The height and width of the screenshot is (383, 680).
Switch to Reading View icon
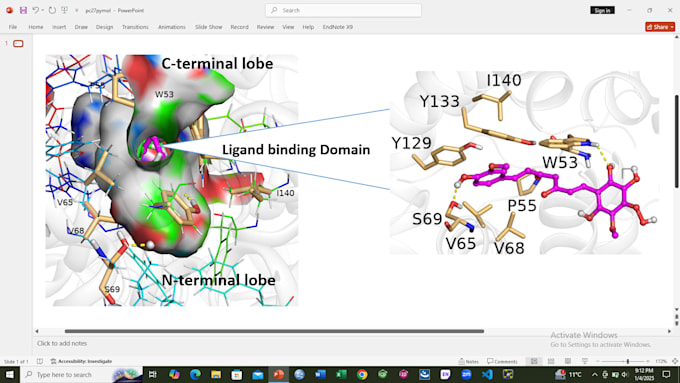568,361
